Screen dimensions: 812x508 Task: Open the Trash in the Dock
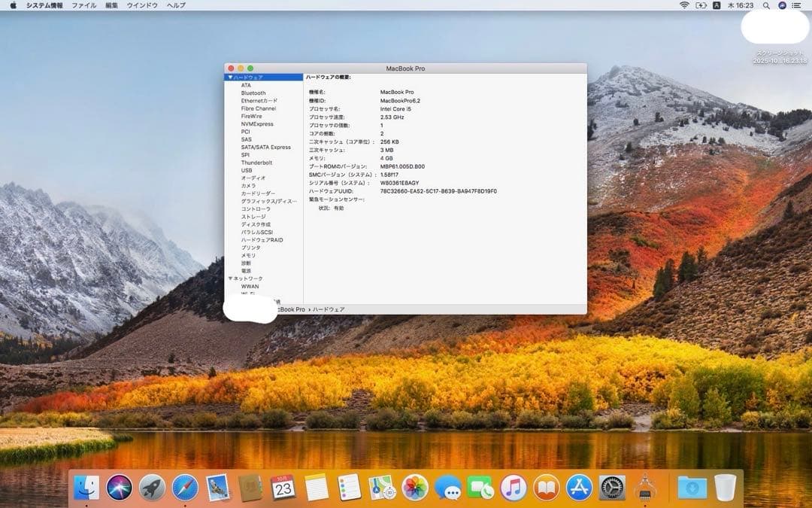(x=725, y=488)
